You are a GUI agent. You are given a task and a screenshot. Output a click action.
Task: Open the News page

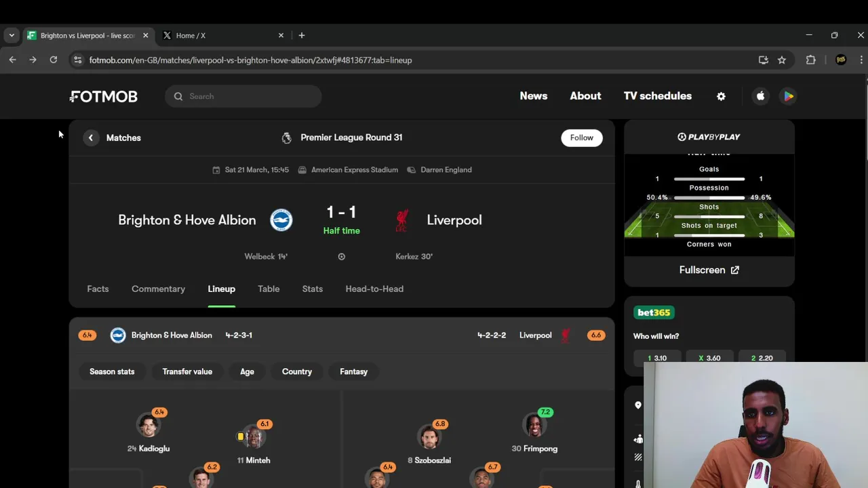tap(534, 96)
